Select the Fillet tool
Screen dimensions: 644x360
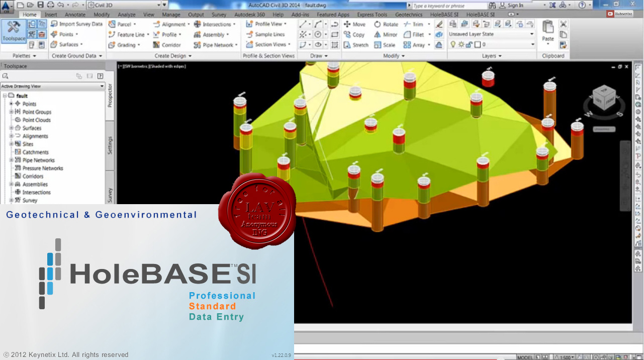[414, 35]
